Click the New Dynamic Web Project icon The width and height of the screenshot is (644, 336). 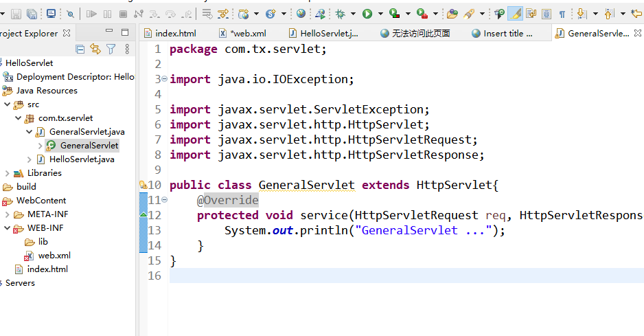(x=244, y=14)
